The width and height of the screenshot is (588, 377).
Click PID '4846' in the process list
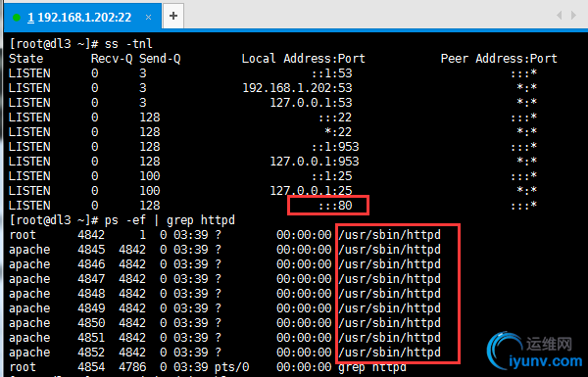click(91, 264)
